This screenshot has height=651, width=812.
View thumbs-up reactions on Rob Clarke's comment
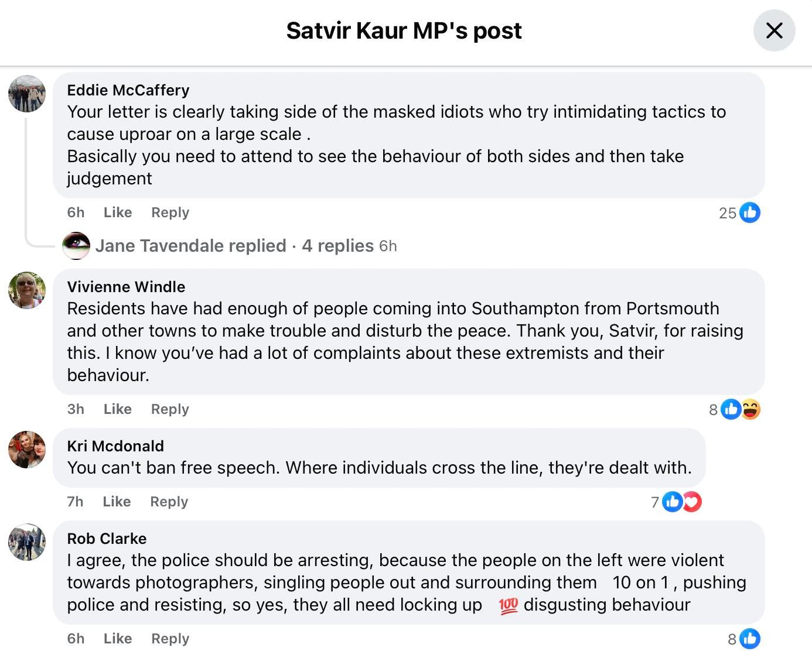tap(749, 639)
